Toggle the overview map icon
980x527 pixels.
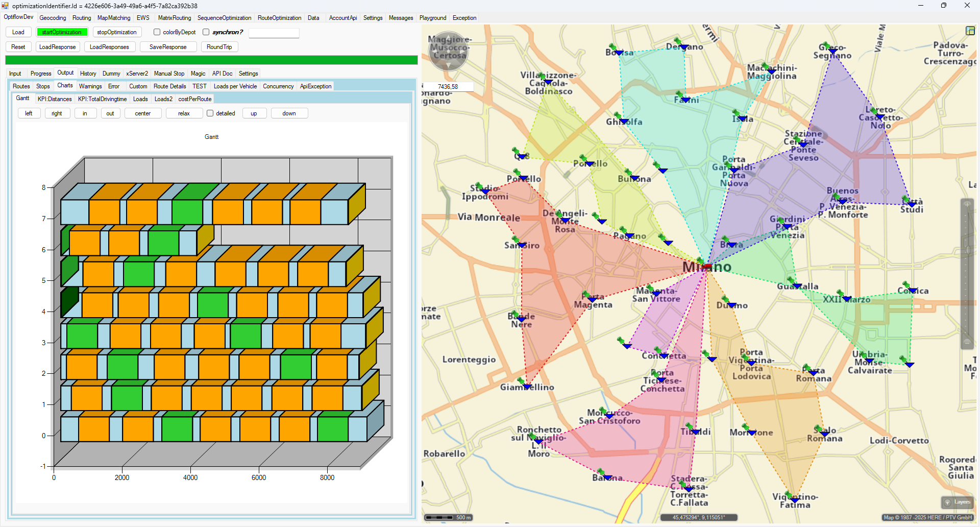pos(970,31)
